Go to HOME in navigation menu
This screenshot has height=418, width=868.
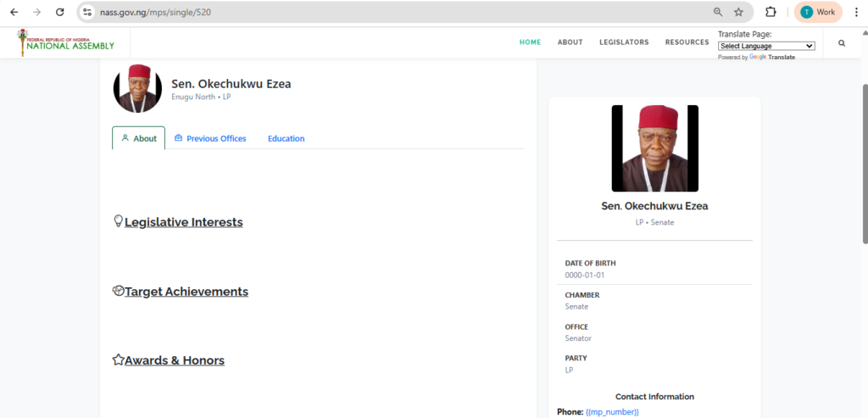click(x=530, y=42)
